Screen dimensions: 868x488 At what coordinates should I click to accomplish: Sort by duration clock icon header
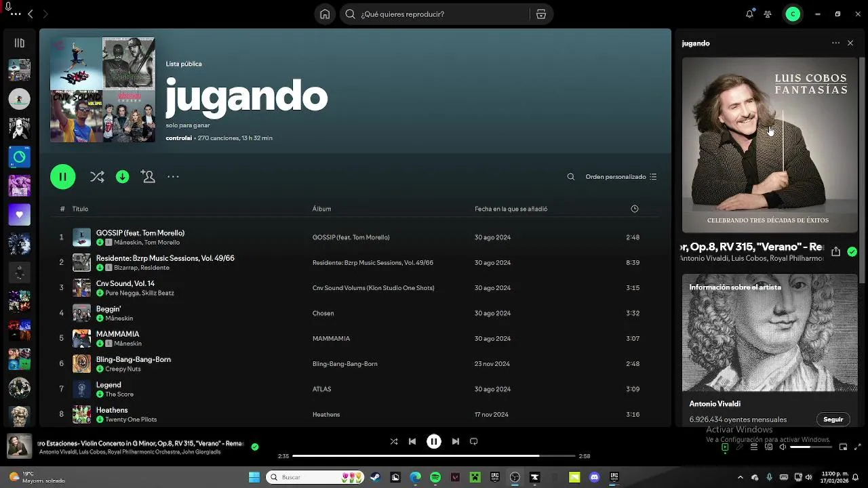point(635,209)
